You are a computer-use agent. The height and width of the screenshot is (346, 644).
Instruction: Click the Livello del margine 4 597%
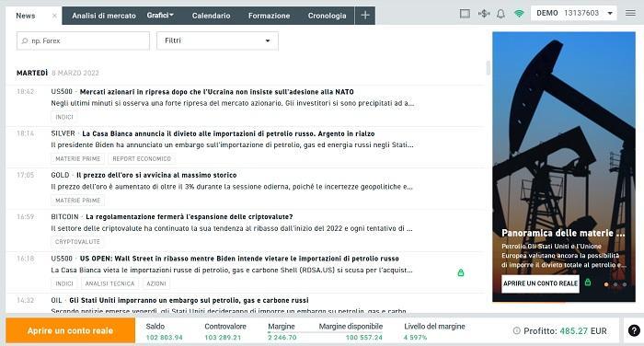415,338
